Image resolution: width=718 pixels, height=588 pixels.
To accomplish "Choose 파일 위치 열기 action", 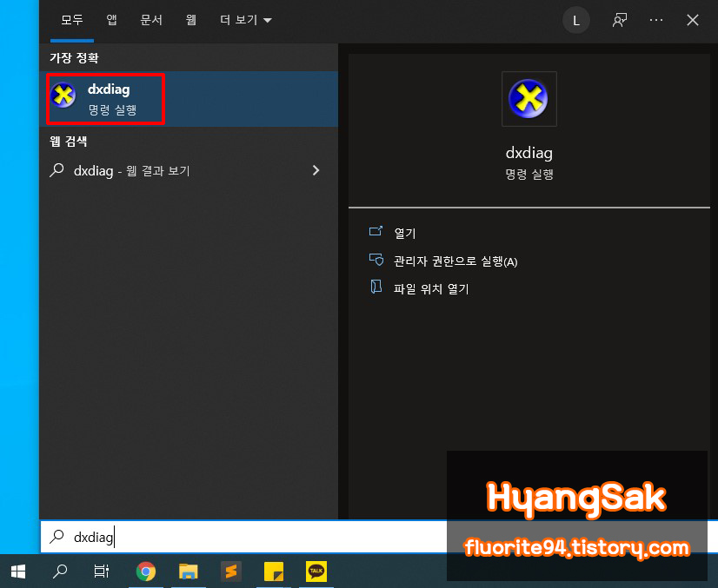I will click(431, 289).
